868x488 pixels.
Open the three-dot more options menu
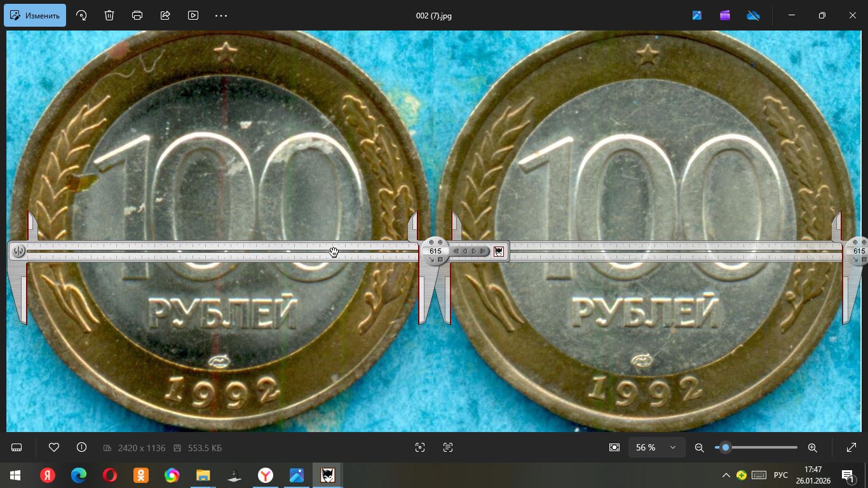(221, 15)
